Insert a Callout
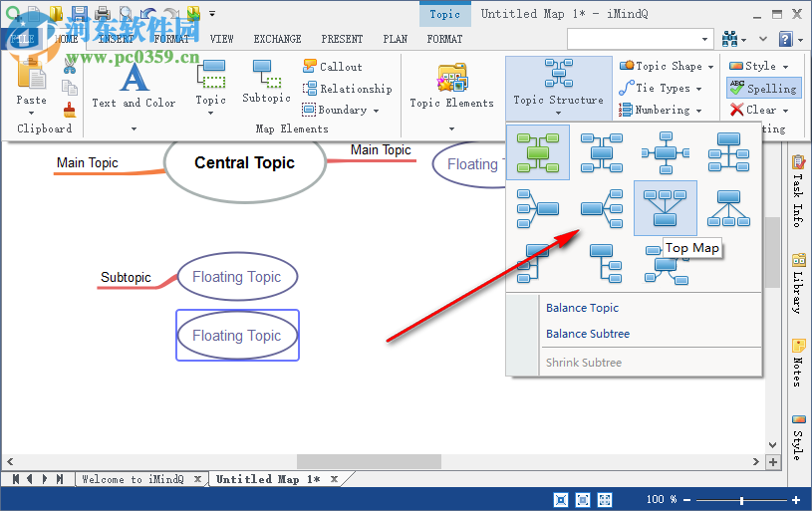 (333, 67)
